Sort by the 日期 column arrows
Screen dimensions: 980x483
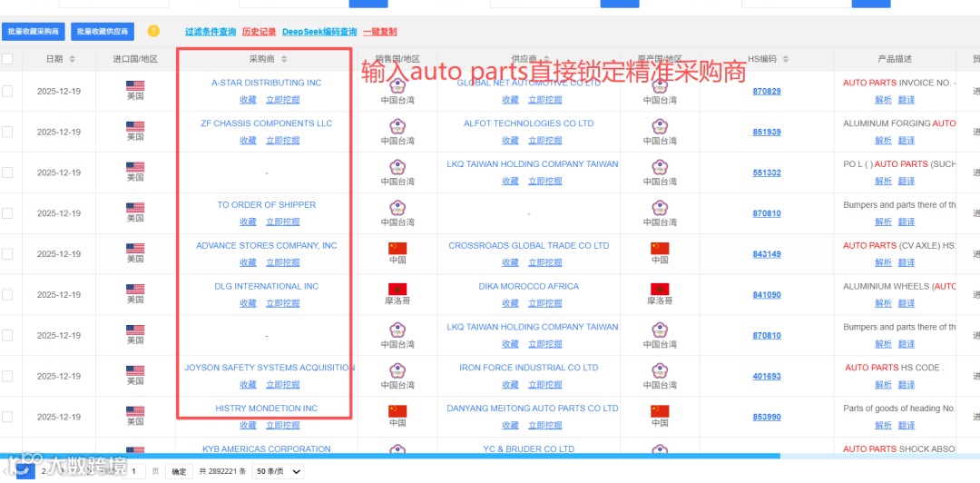click(x=72, y=59)
